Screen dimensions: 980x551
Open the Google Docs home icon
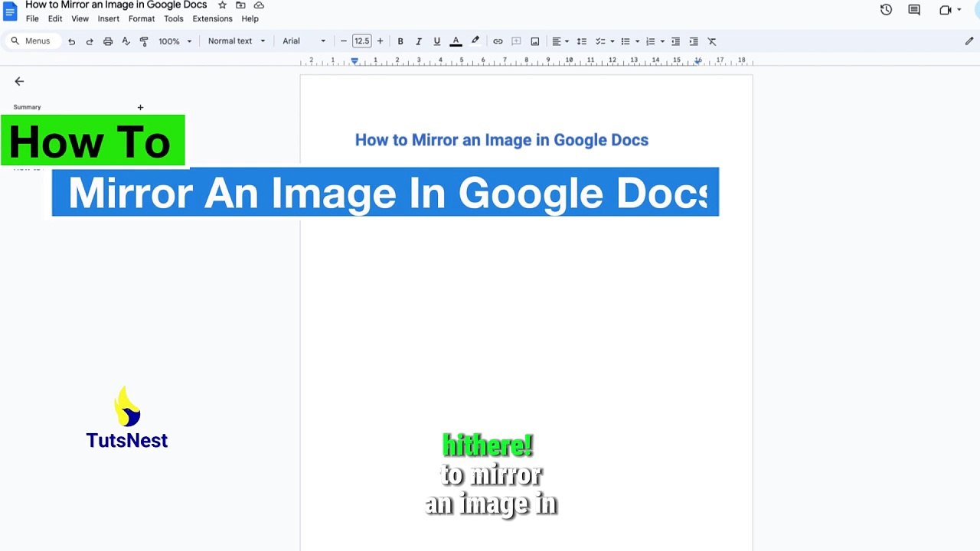point(10,11)
